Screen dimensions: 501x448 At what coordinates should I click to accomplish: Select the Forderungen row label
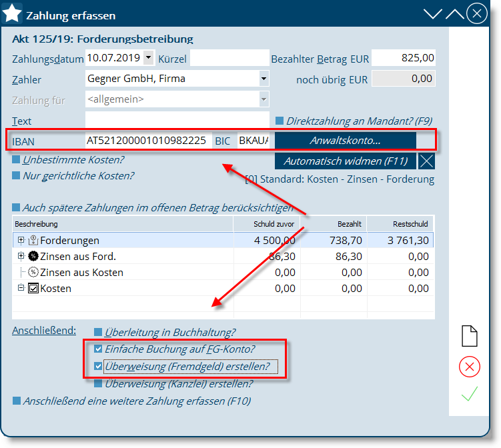point(69,241)
